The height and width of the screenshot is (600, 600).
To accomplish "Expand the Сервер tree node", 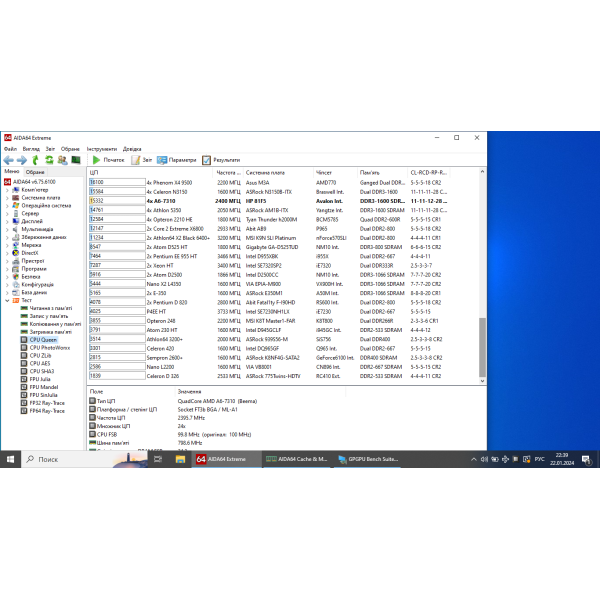I will tap(7, 214).
